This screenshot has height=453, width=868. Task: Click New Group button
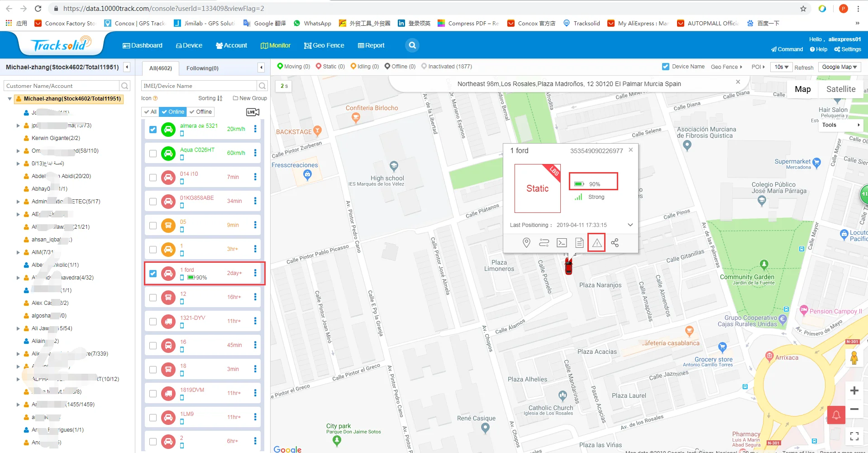click(250, 98)
